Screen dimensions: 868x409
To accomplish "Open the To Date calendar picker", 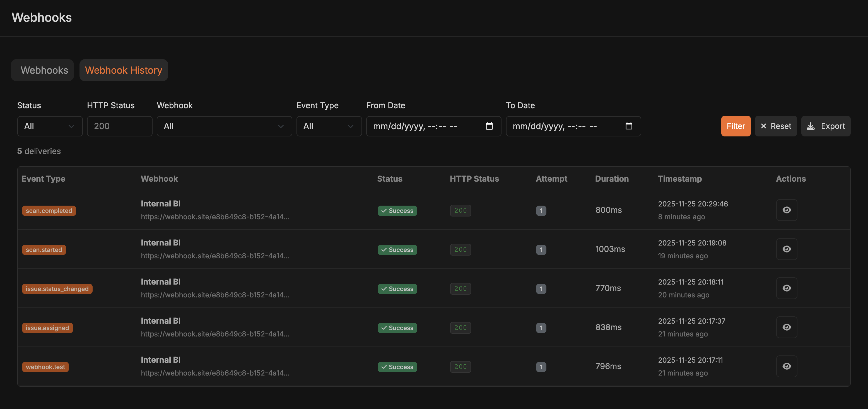I will [x=629, y=126].
